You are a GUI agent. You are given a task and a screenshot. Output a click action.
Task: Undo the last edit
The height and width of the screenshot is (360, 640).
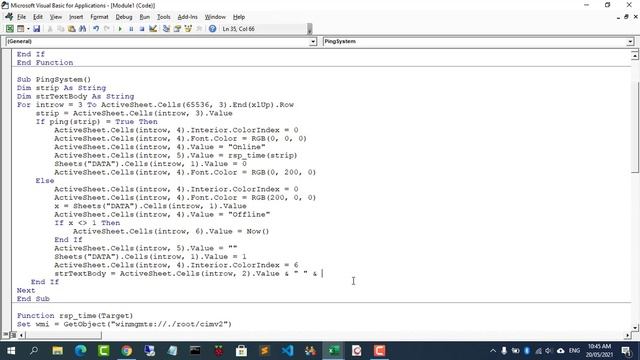[96, 29]
